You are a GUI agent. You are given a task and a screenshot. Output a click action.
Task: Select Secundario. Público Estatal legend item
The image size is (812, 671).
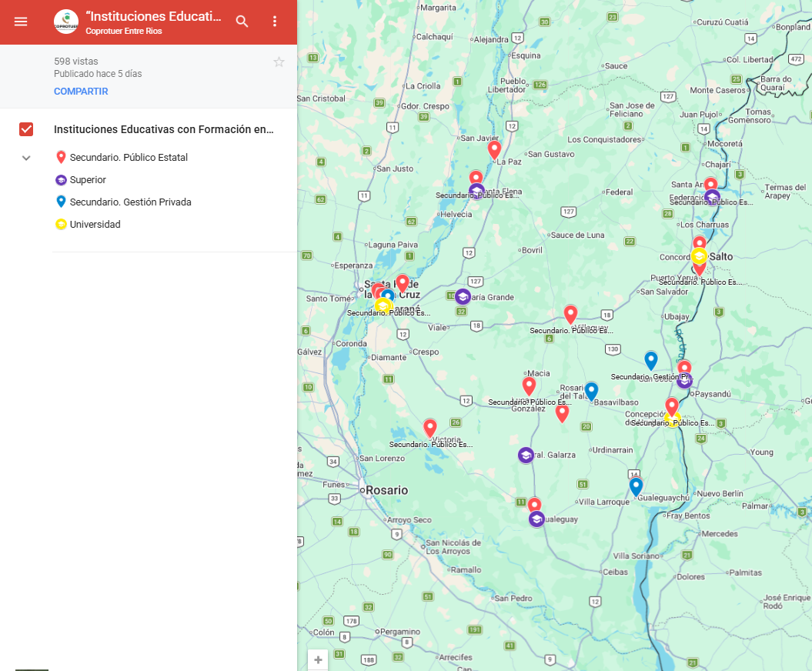129,158
